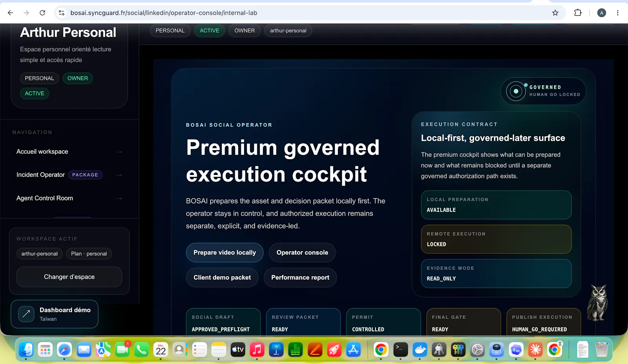628x364 pixels.
Task: Select the Remote Execution LOCKED card
Action: [x=496, y=239]
